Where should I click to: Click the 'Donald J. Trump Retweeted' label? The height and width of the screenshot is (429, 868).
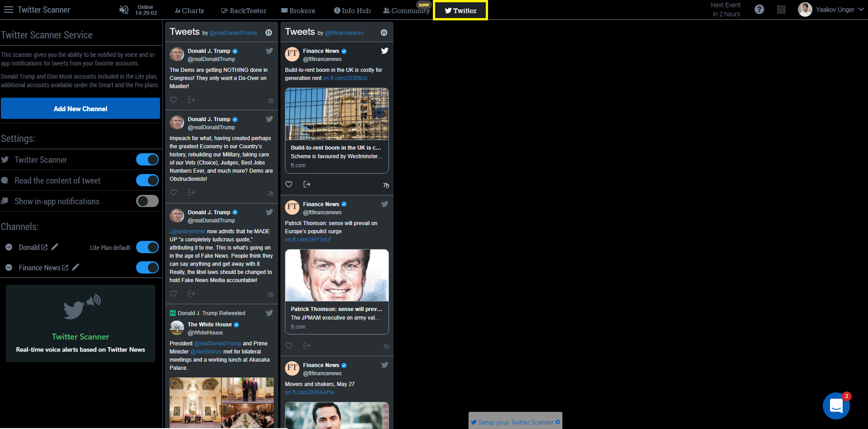(211, 313)
